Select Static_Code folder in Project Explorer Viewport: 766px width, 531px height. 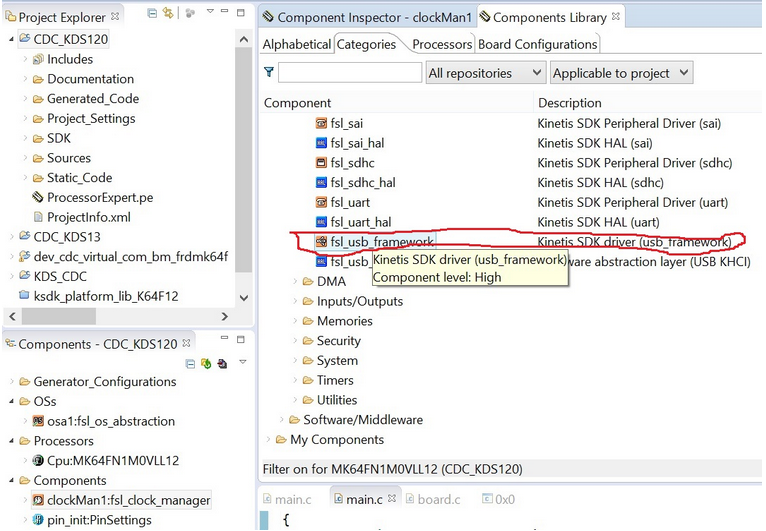point(79,178)
